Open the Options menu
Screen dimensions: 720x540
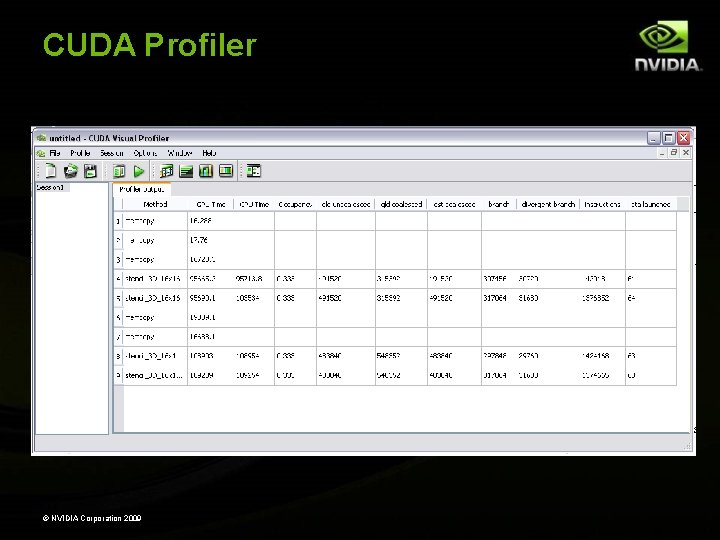(145, 153)
